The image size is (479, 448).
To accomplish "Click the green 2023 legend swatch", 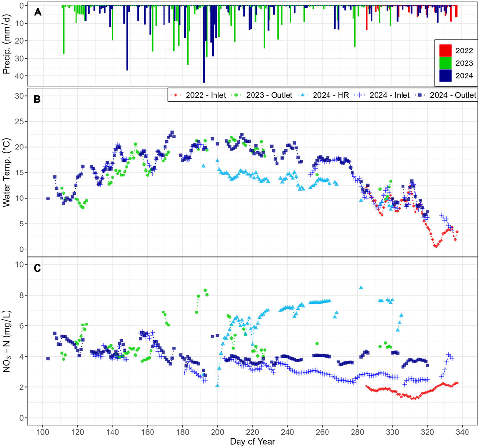I will (x=446, y=63).
